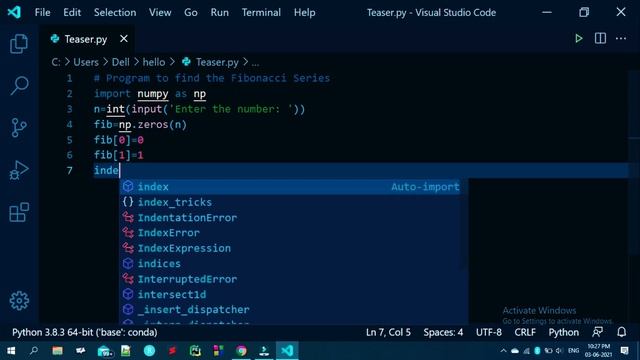This screenshot has height=360, width=640.
Task: Click the volume icon in system tray
Action: point(559,351)
